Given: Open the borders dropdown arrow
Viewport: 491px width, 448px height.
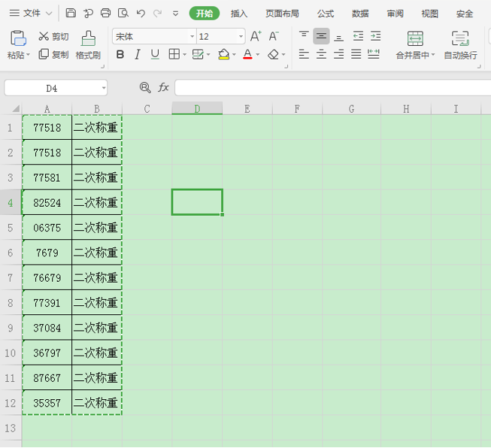Looking at the screenshot, I should click(x=184, y=55).
